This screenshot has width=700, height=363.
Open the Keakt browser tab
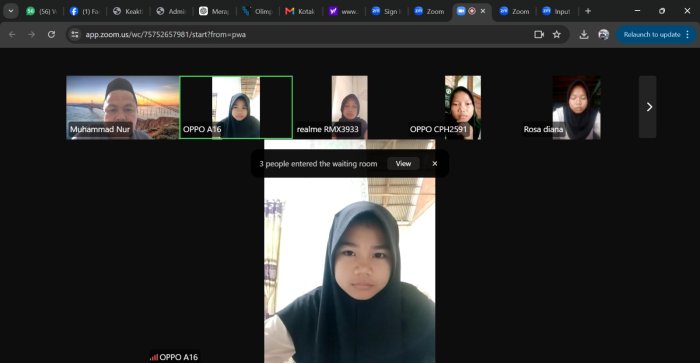128,11
